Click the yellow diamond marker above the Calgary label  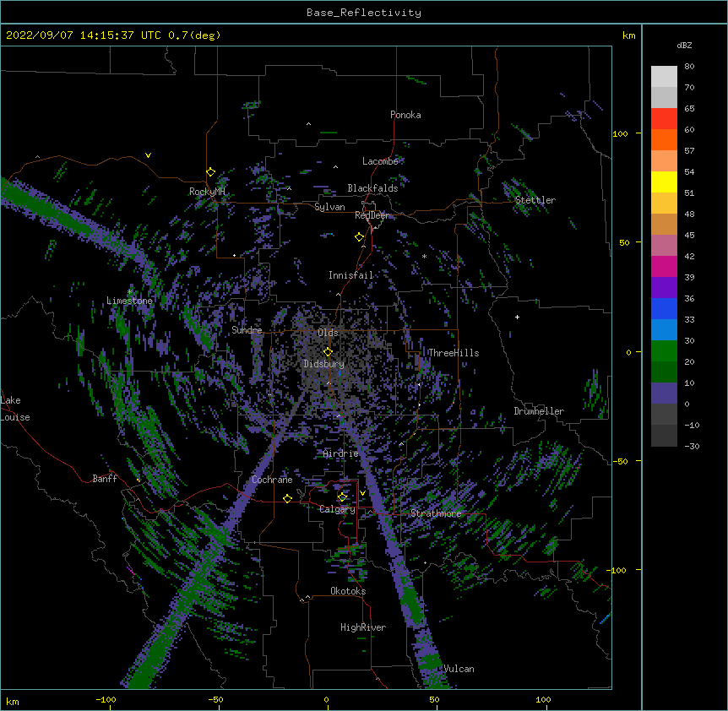point(342,497)
